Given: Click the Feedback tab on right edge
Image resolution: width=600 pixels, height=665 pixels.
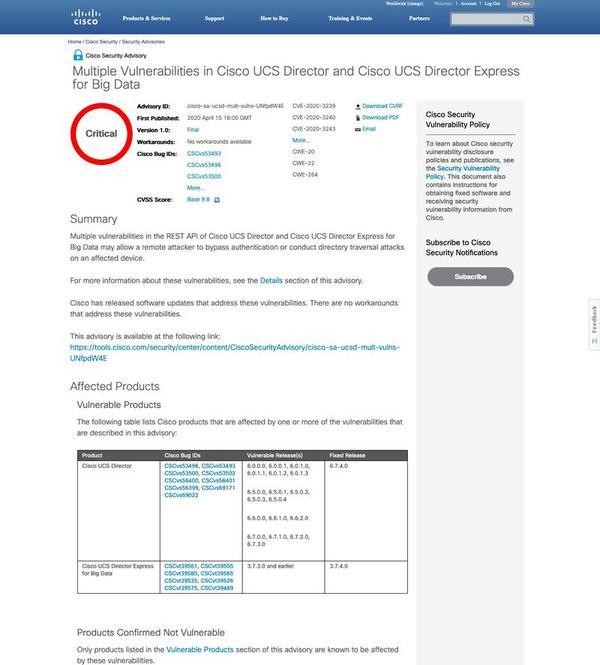Looking at the screenshot, I should click(x=594, y=324).
